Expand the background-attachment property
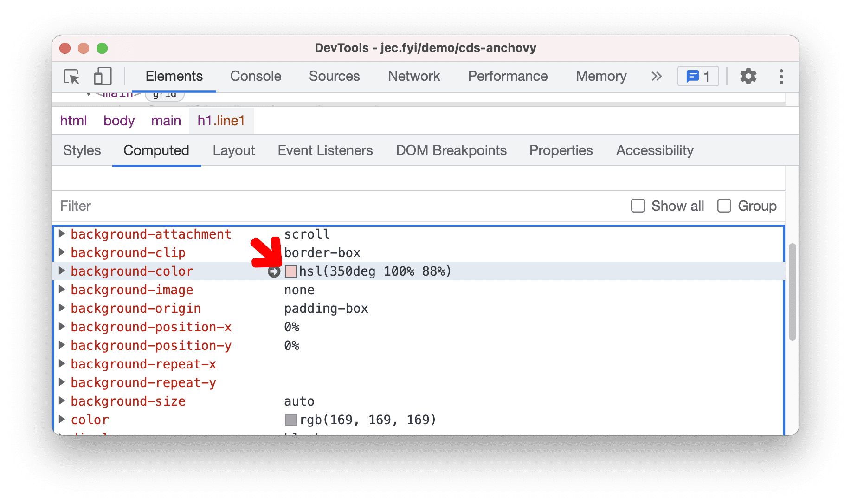 coord(62,234)
